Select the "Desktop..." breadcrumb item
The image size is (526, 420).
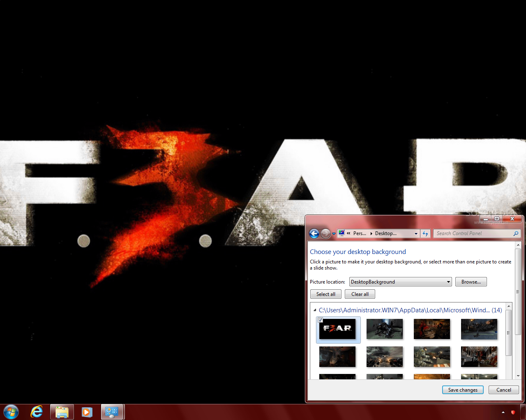coord(385,233)
